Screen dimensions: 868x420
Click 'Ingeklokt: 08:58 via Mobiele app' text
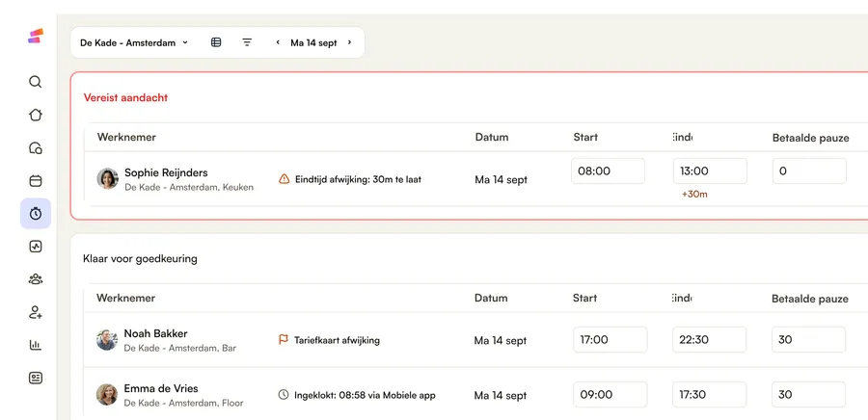click(x=365, y=395)
